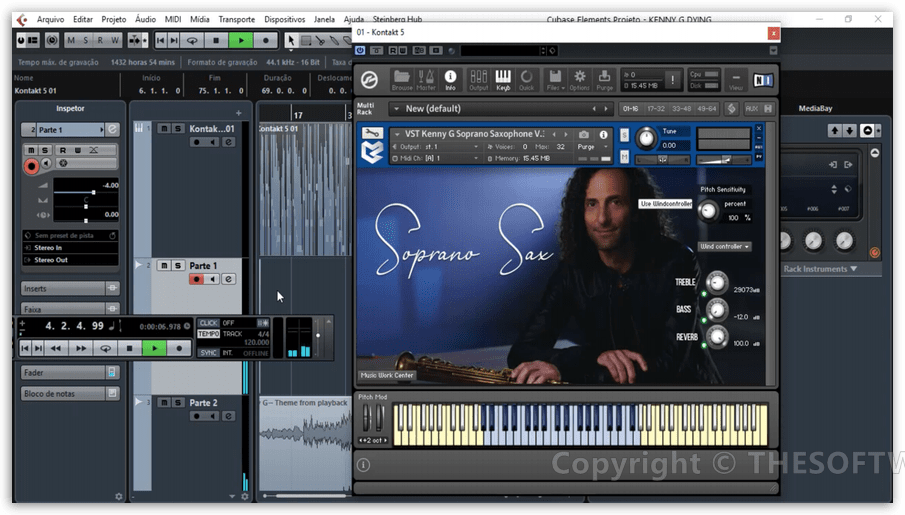
Task: Click Kontakt Purge toolbar icon
Action: pyautogui.click(x=604, y=80)
